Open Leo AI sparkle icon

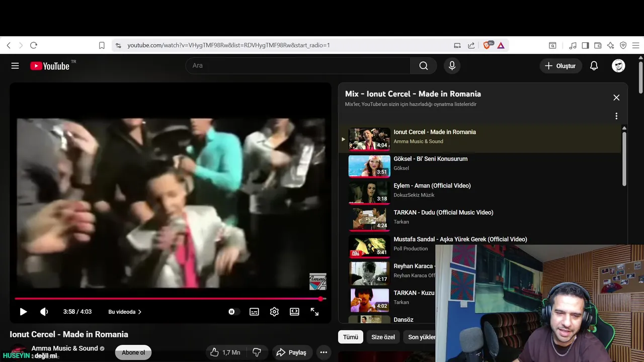[610, 45]
